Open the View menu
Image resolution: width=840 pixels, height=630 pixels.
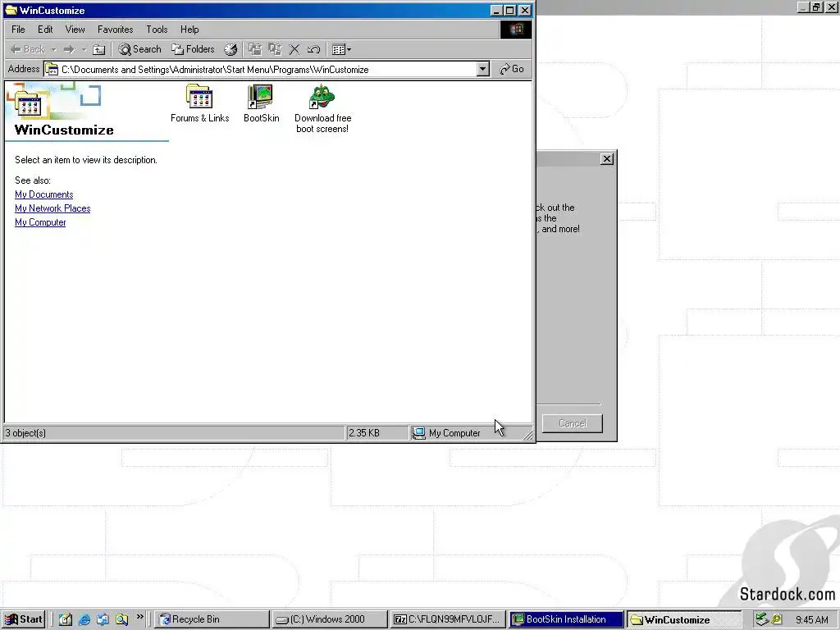[75, 30]
